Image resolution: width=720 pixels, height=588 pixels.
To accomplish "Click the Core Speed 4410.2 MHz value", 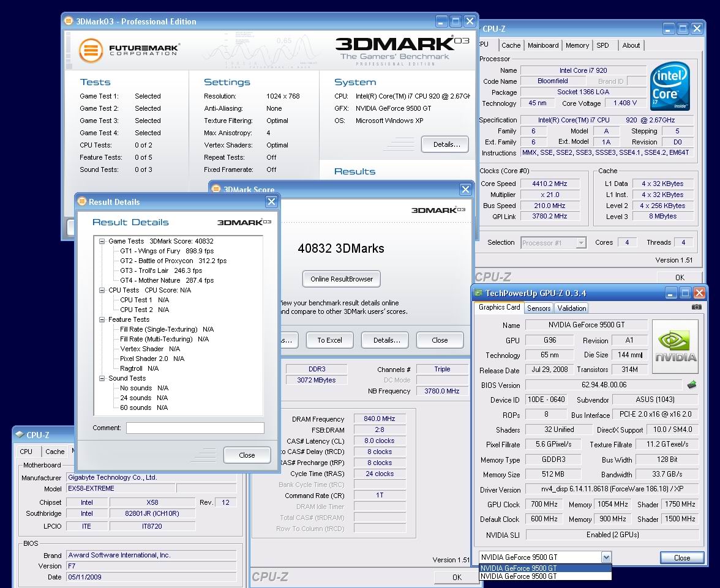I will (550, 184).
